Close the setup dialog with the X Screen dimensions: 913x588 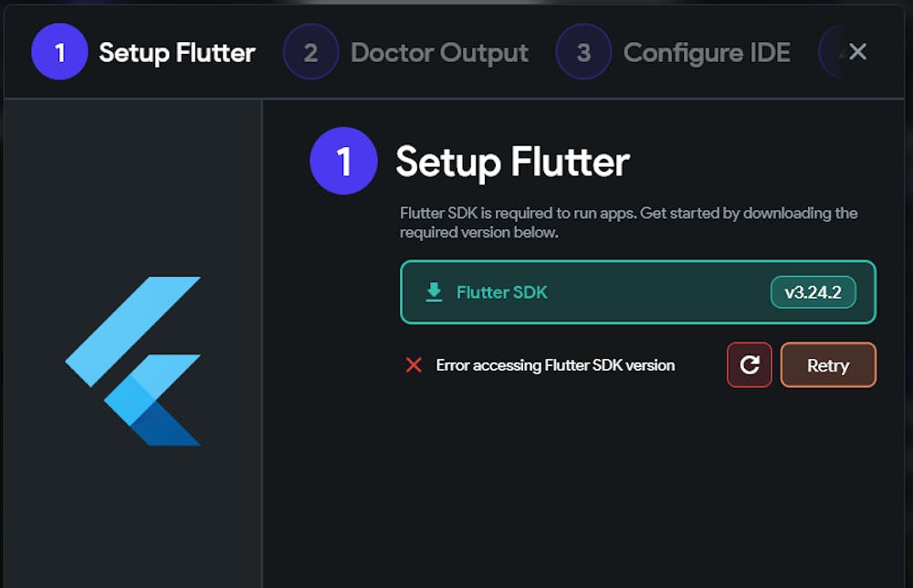857,52
